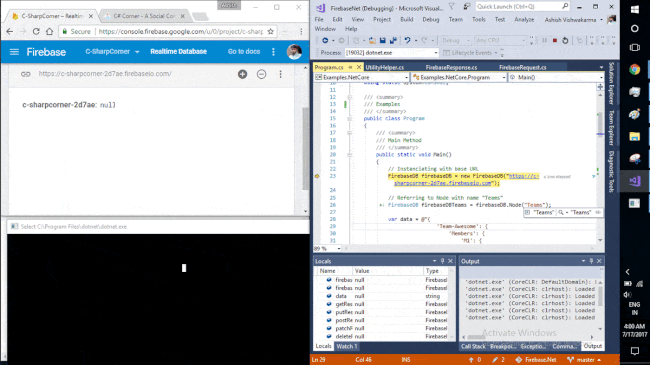The height and width of the screenshot is (365, 650).
Task: Click the Firebase user avatar
Action: click(294, 51)
